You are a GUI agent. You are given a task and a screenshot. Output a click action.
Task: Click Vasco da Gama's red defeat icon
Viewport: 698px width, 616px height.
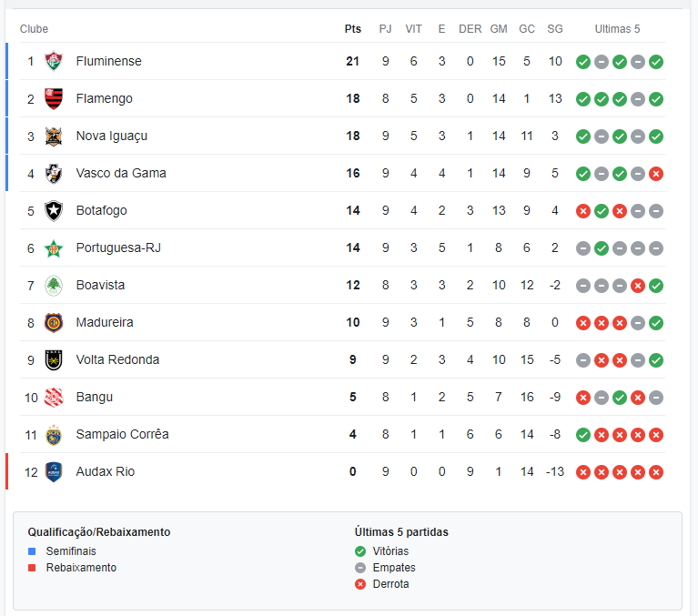pos(656,174)
